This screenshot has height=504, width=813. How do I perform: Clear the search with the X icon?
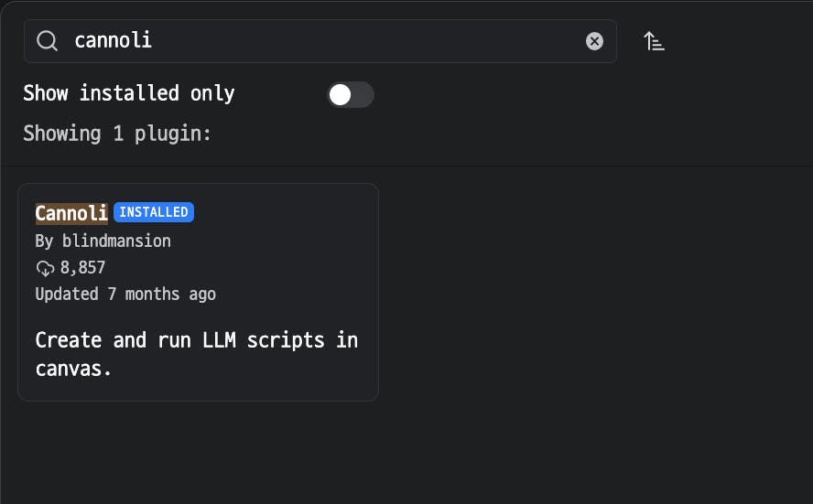tap(594, 41)
